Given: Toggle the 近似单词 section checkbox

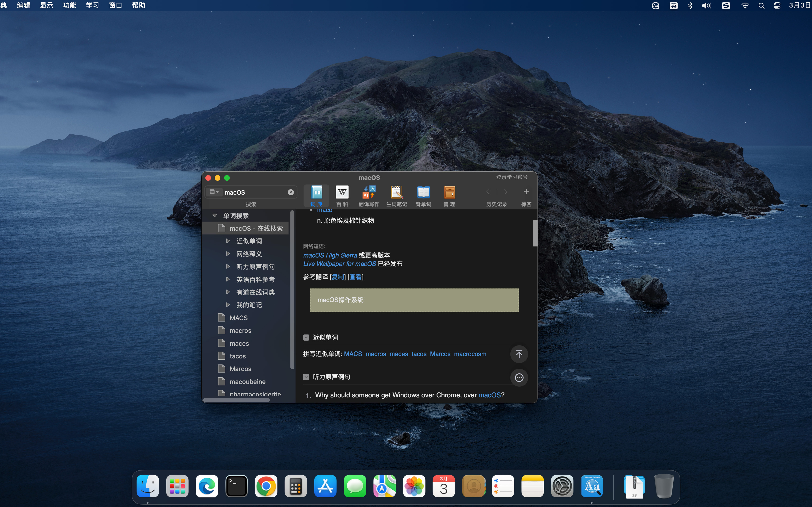Looking at the screenshot, I should (x=306, y=337).
